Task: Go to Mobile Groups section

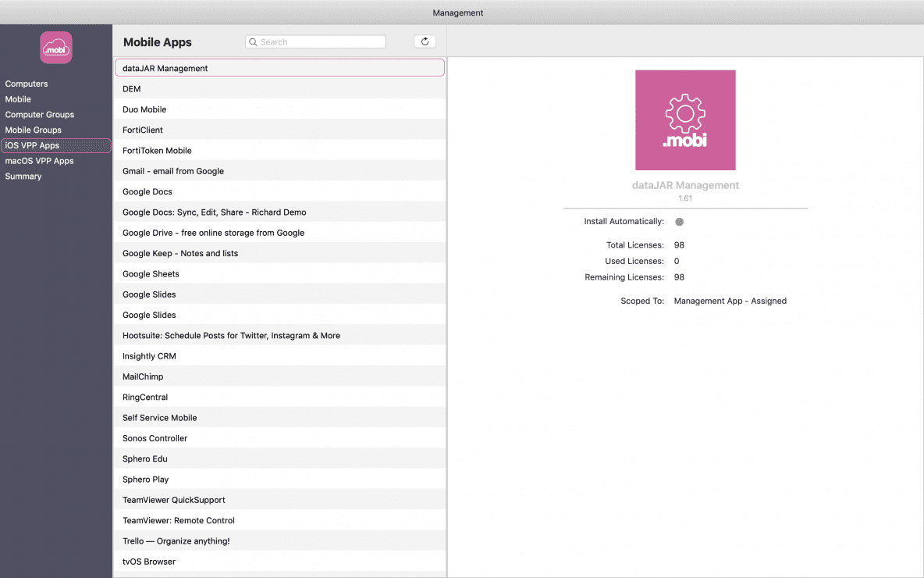Action: (33, 130)
